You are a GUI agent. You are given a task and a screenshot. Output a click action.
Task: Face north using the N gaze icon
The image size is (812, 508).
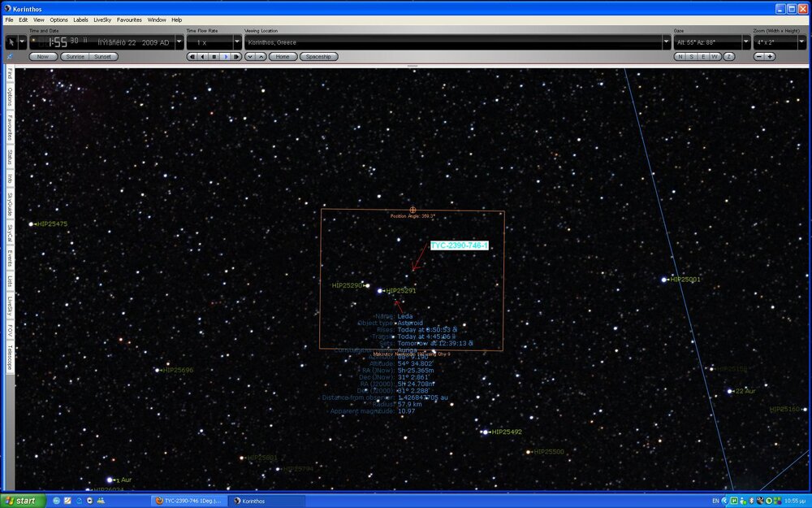(x=680, y=56)
